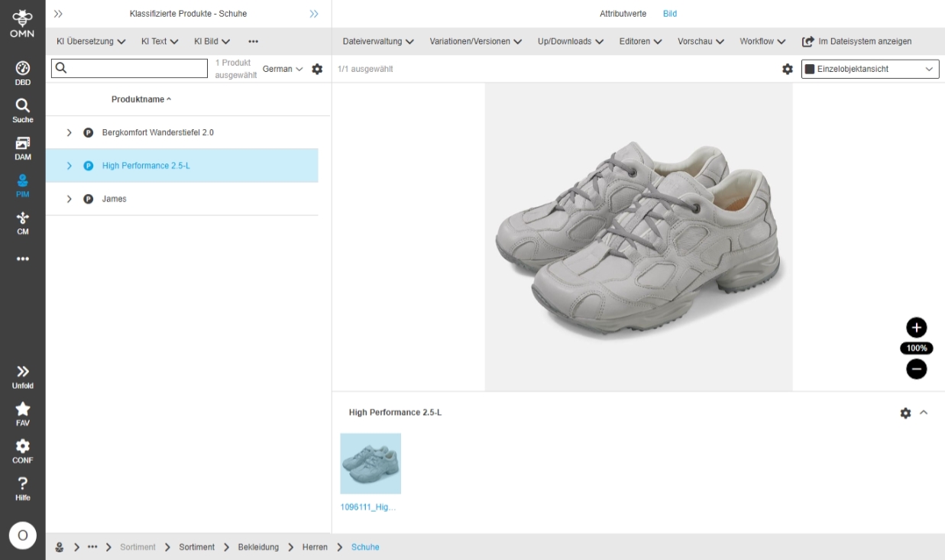Image resolution: width=945 pixels, height=560 pixels.
Task: Zoom out with minus button
Action: click(x=916, y=369)
